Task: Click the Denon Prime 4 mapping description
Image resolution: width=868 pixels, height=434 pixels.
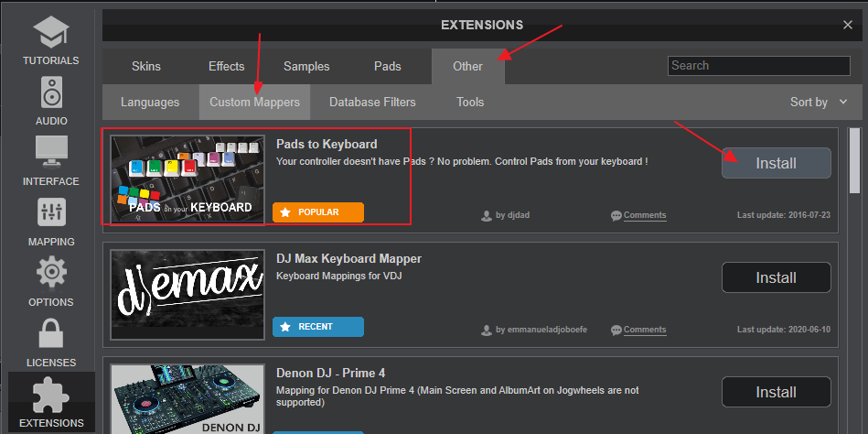Action: click(x=457, y=396)
